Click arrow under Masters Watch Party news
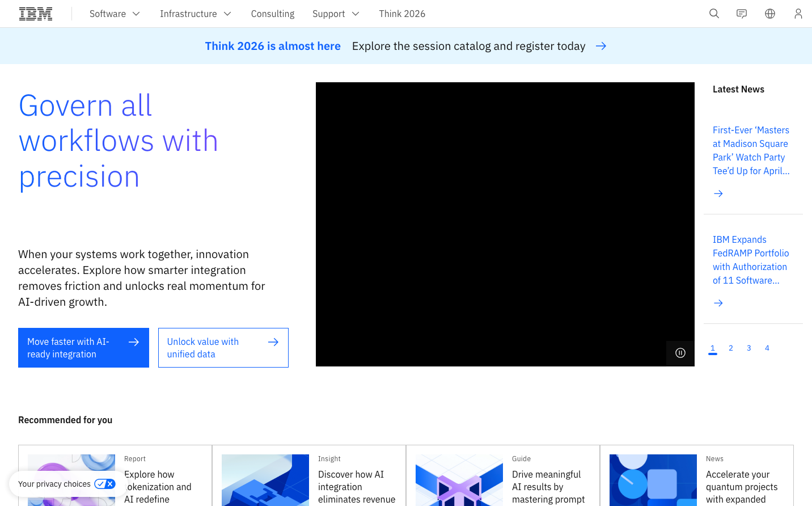 point(718,193)
